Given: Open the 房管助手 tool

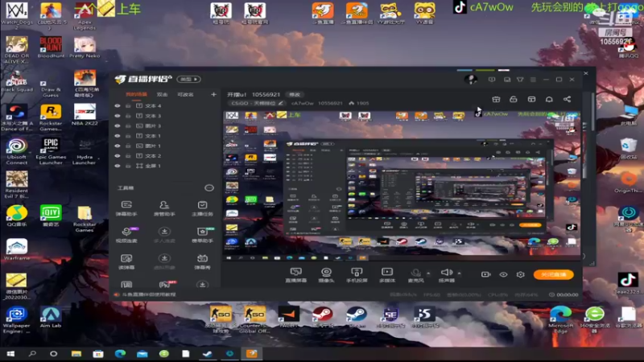Looking at the screenshot, I should pos(164,208).
